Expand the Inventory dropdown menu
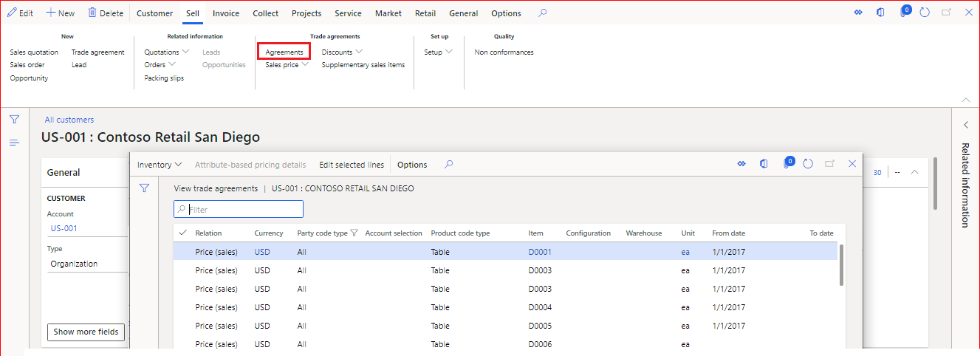The image size is (980, 356). tap(160, 165)
